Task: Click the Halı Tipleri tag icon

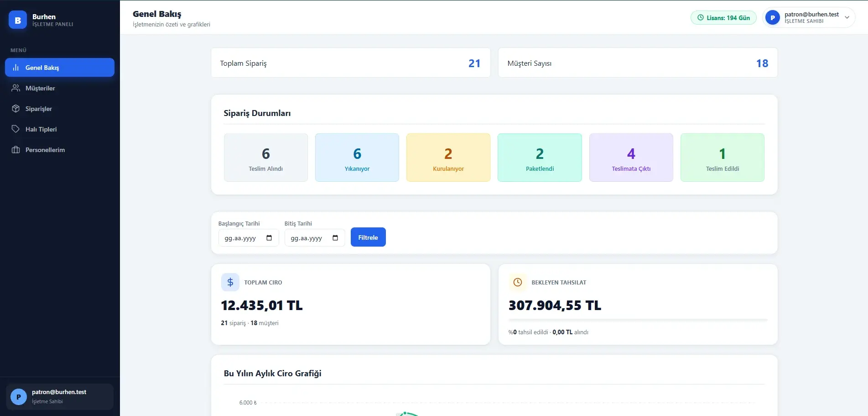Action: click(16, 129)
